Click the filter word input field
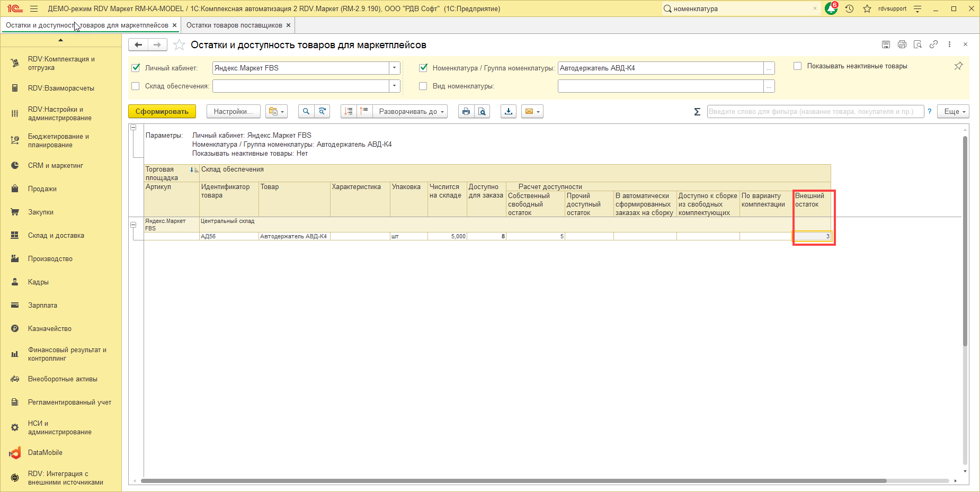 pos(815,111)
